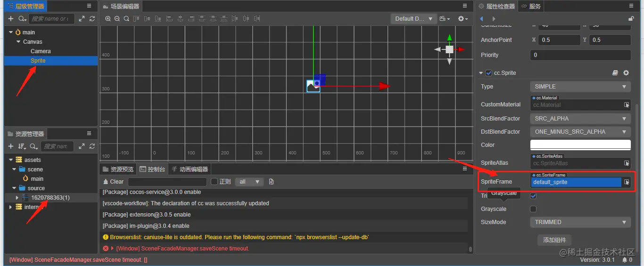Open cc.Sprite component gear menu
This screenshot has height=266, width=644.
click(x=626, y=73)
